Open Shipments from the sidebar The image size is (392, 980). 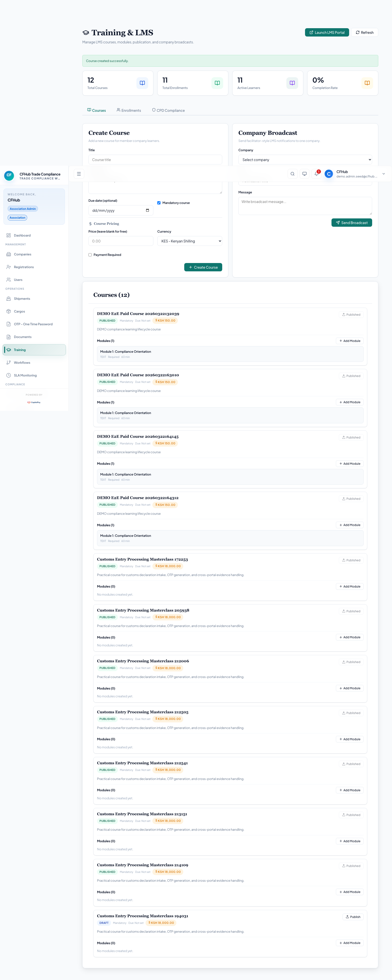click(22, 299)
